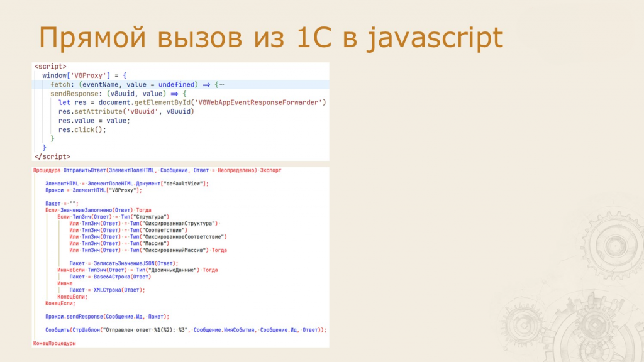Click the closing "</script>" tag line
This screenshot has width=644, height=362.
pyautogui.click(x=52, y=156)
